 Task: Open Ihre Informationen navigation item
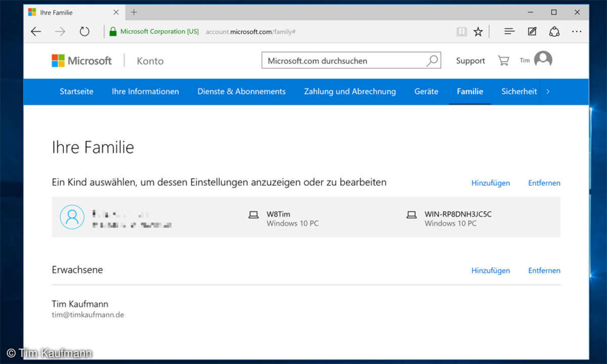tap(145, 92)
